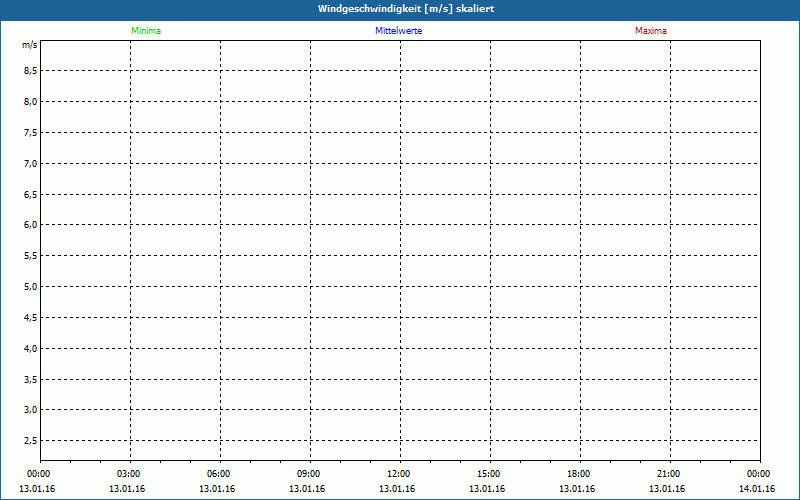The height and width of the screenshot is (500, 800).
Task: Click the 18:00 time axis label
Action: (x=579, y=474)
